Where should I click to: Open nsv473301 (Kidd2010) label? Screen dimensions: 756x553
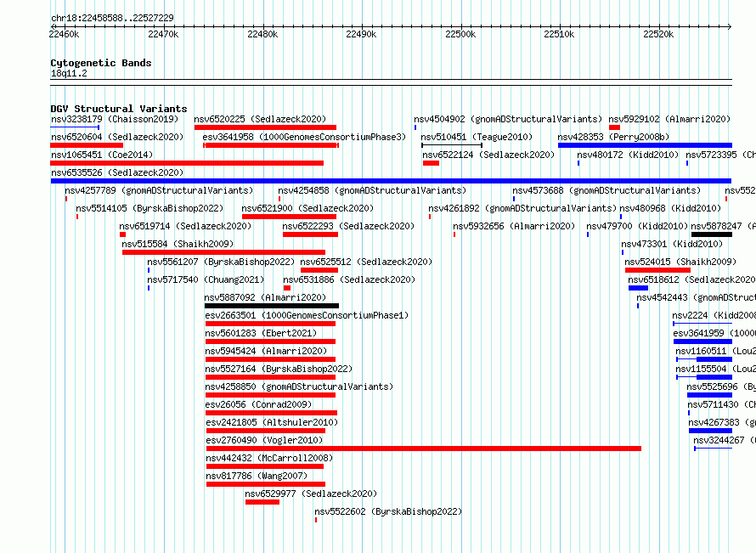pyautogui.click(x=672, y=244)
